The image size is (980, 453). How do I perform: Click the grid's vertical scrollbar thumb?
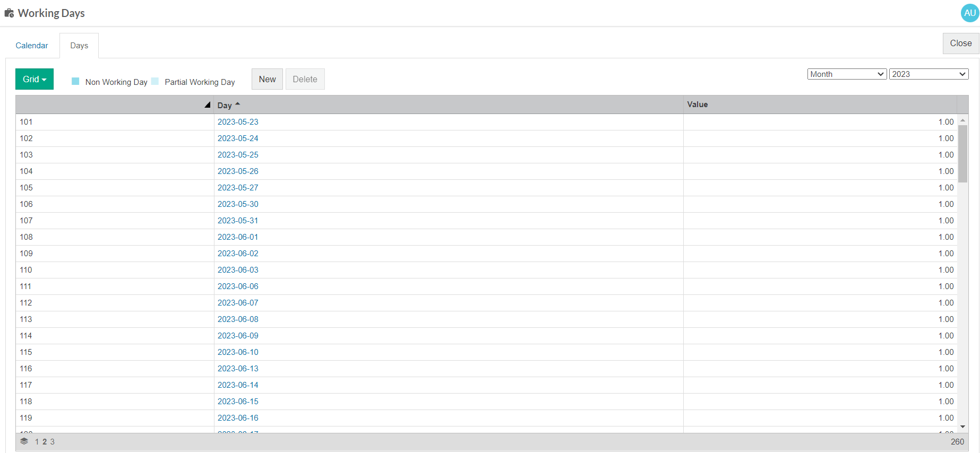(962, 154)
